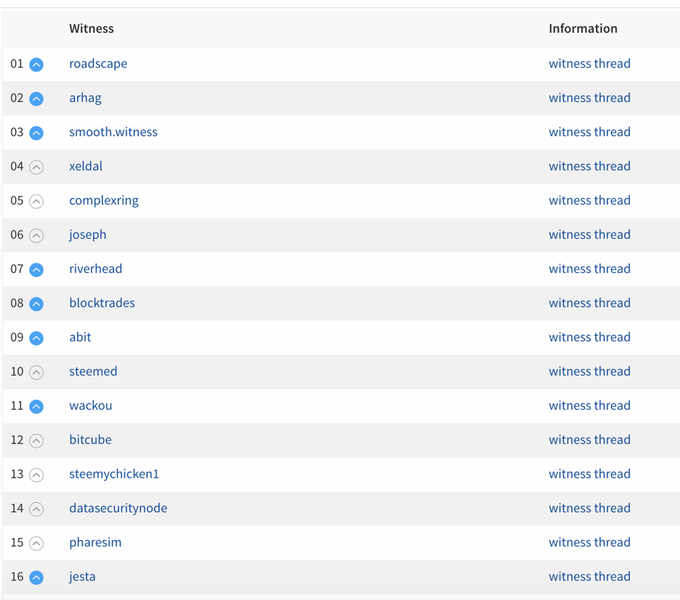The image size is (680, 600).
Task: Toggle the vote on smooth.witness
Action: point(36,133)
